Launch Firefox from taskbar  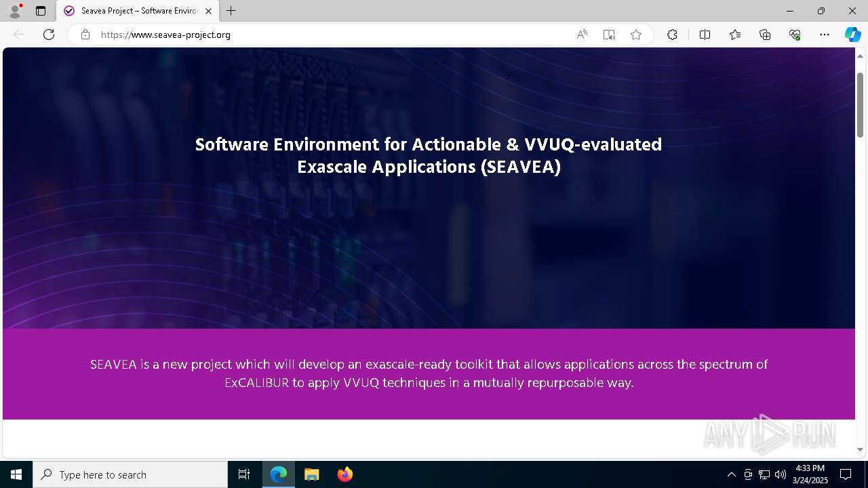point(344,474)
